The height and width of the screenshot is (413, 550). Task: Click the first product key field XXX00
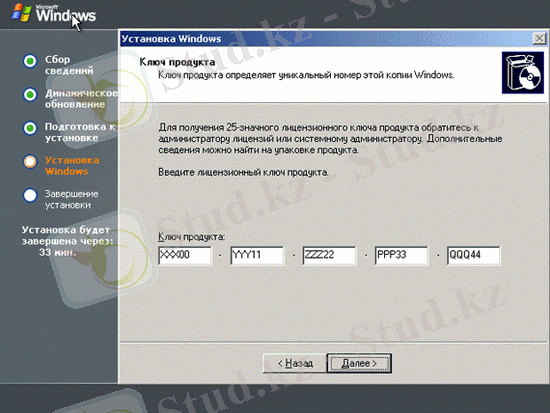click(185, 255)
